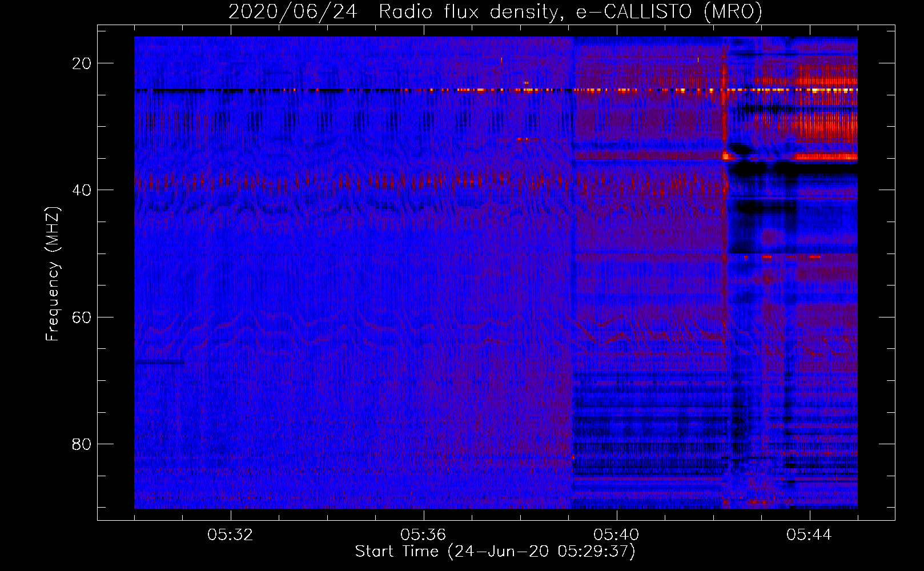Image resolution: width=924 pixels, height=571 pixels.
Task: Click the 'Start Time (24-Jun-20 05:29:37)' label
Action: pos(495,552)
